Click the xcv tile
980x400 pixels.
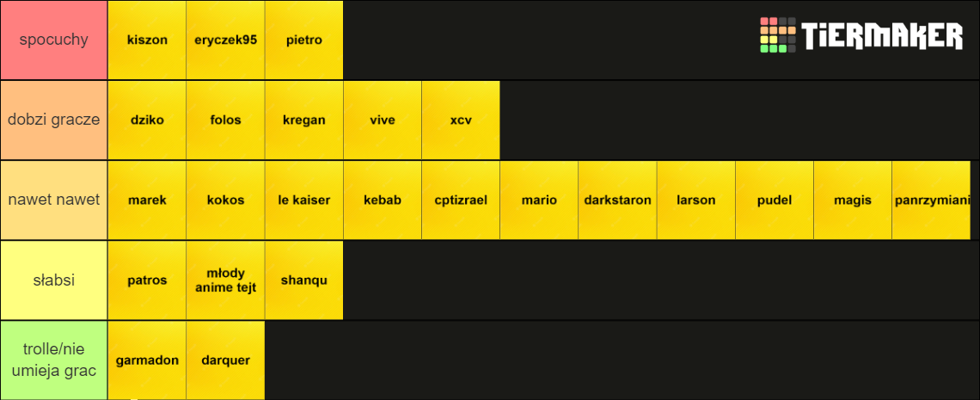click(461, 120)
